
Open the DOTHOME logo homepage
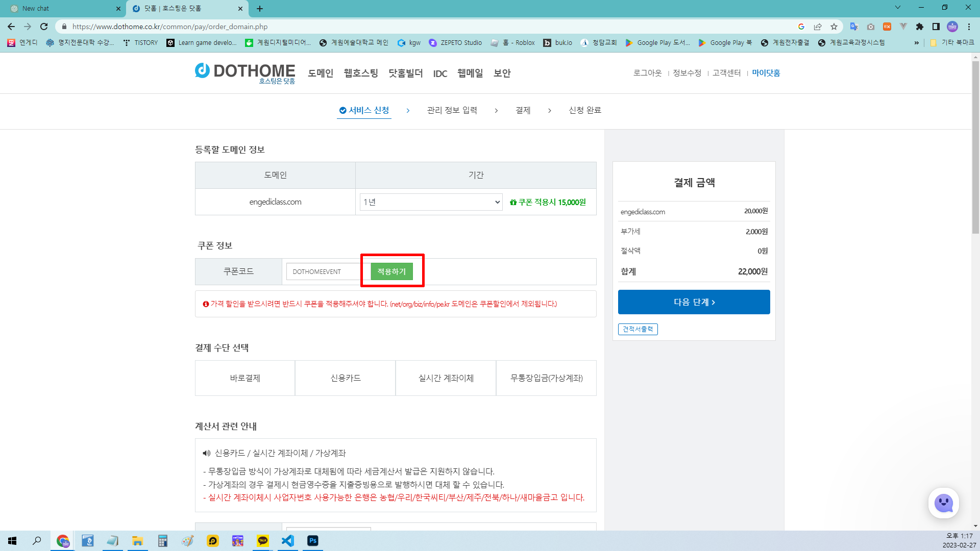tap(245, 73)
